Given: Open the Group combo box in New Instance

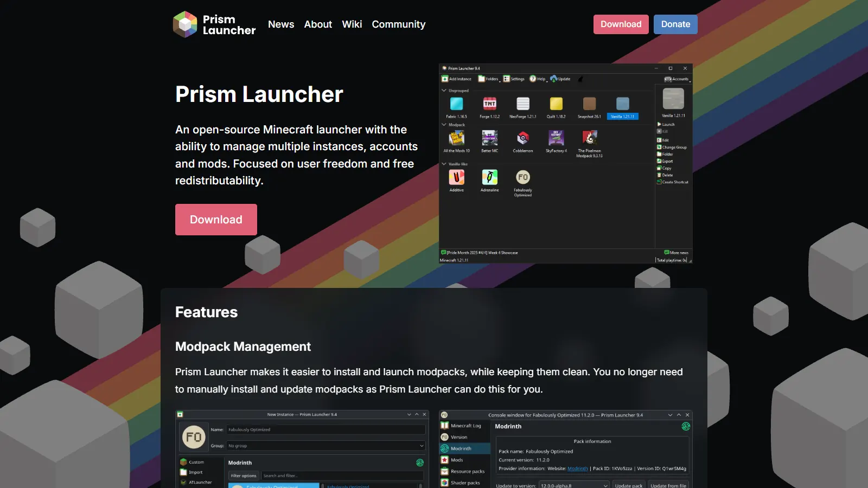Looking at the screenshot, I should click(325, 446).
